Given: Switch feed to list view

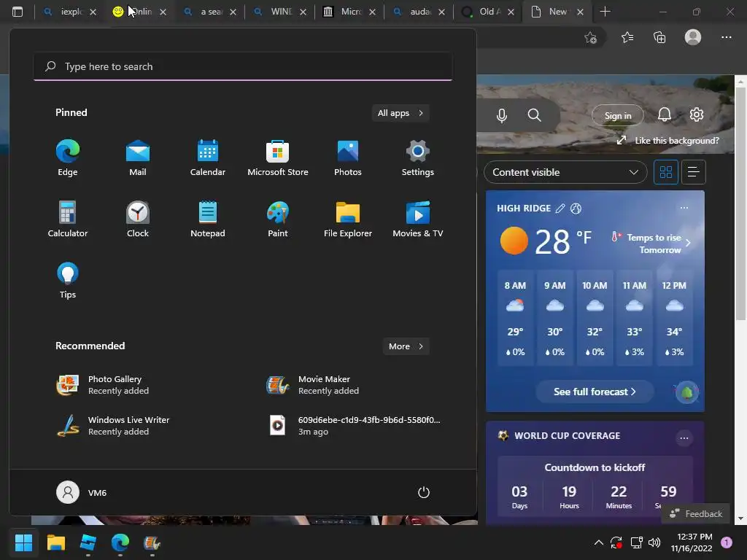Looking at the screenshot, I should (694, 172).
